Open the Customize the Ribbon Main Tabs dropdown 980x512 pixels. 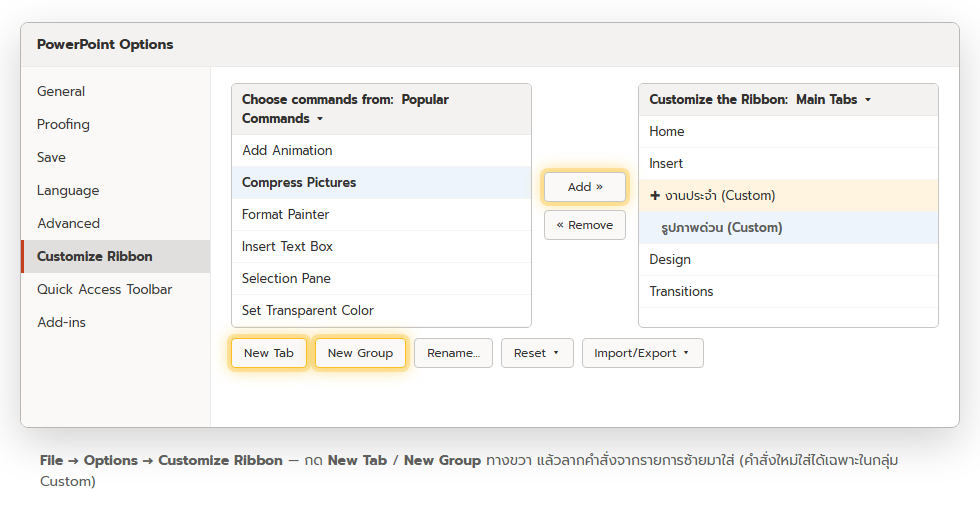[x=788, y=99]
